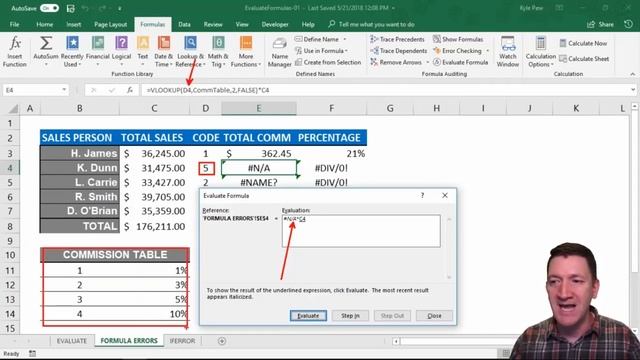Add a new sheet with plus icon
The image size is (640, 360).
tap(222, 341)
